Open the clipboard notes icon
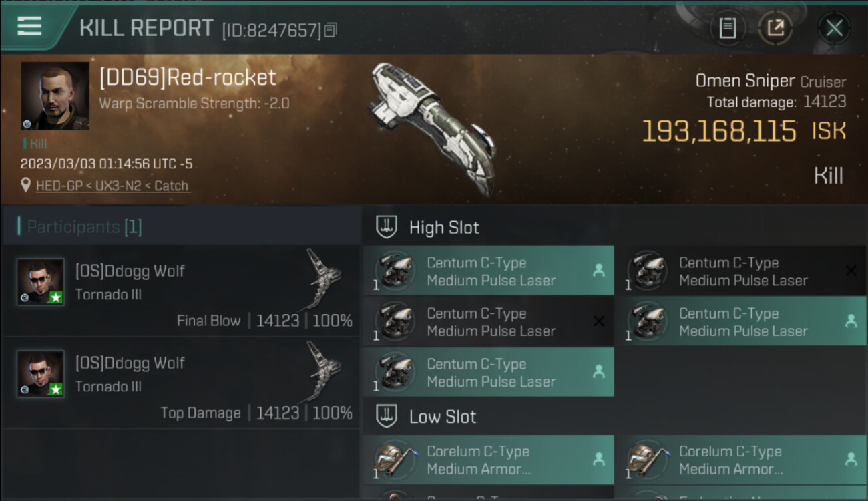The height and width of the screenshot is (501, 868). 727,28
